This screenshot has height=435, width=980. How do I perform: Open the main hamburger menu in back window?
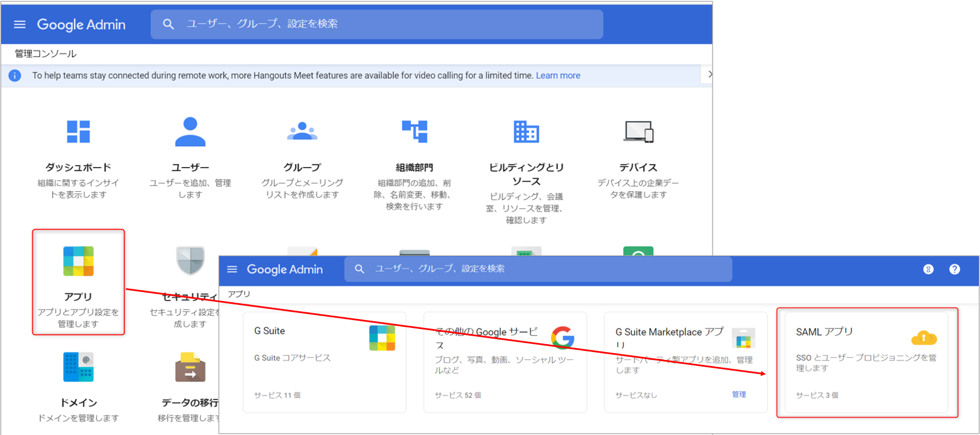[x=20, y=24]
